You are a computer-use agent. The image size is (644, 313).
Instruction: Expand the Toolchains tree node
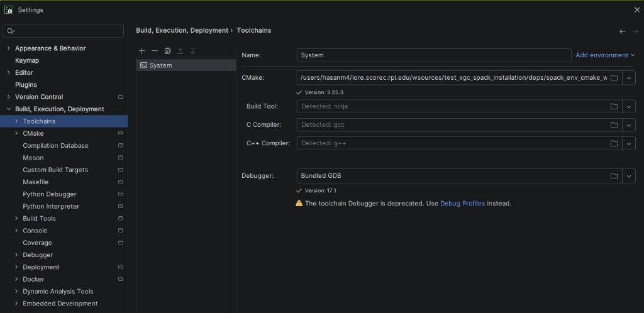16,121
